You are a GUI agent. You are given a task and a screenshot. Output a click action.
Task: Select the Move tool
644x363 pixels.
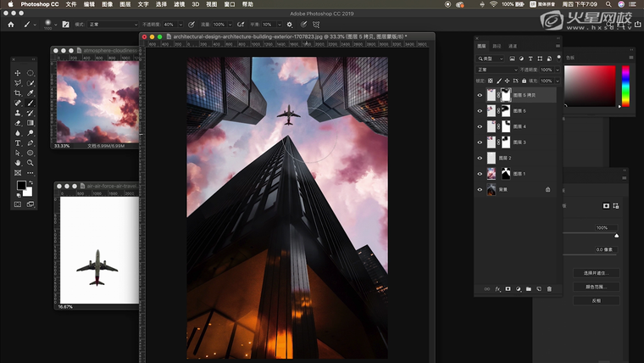pyautogui.click(x=18, y=73)
